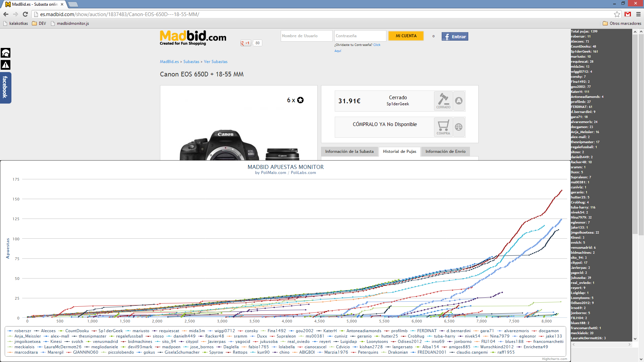Viewport: 644px width, 362px height.
Task: Click the headset support sidebar icon
Action: click(6, 53)
